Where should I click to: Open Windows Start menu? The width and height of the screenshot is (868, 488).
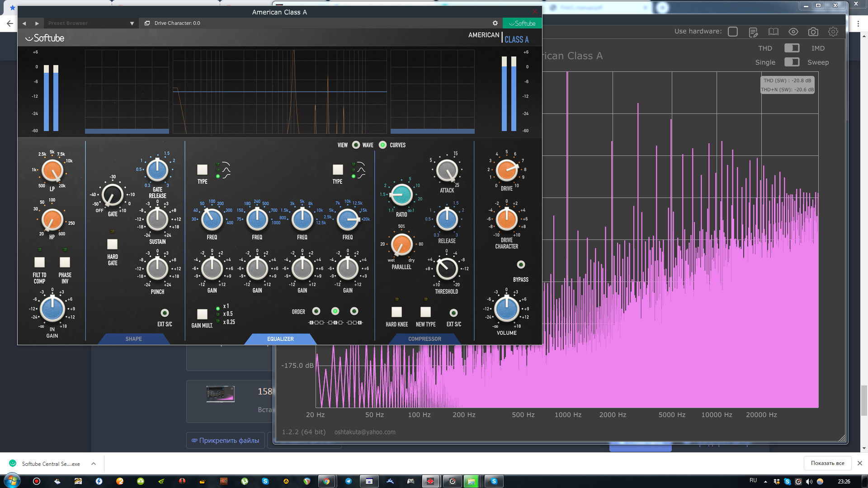click(11, 481)
